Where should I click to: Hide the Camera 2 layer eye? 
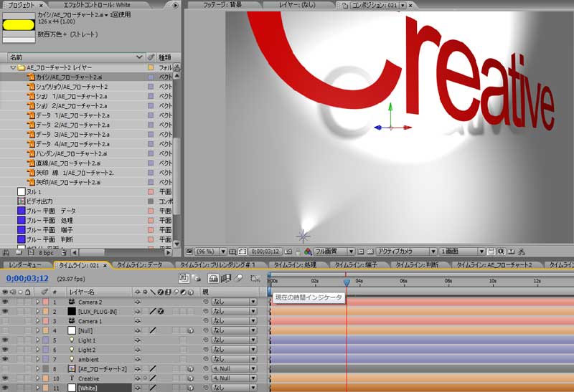[x=5, y=302]
